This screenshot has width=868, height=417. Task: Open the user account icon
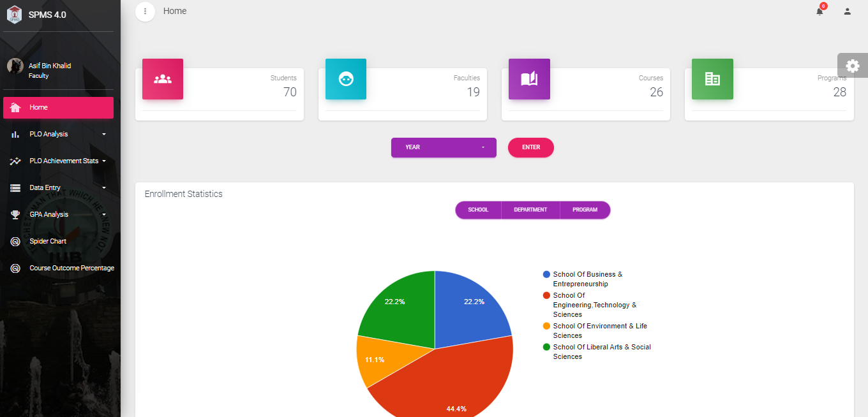[847, 11]
